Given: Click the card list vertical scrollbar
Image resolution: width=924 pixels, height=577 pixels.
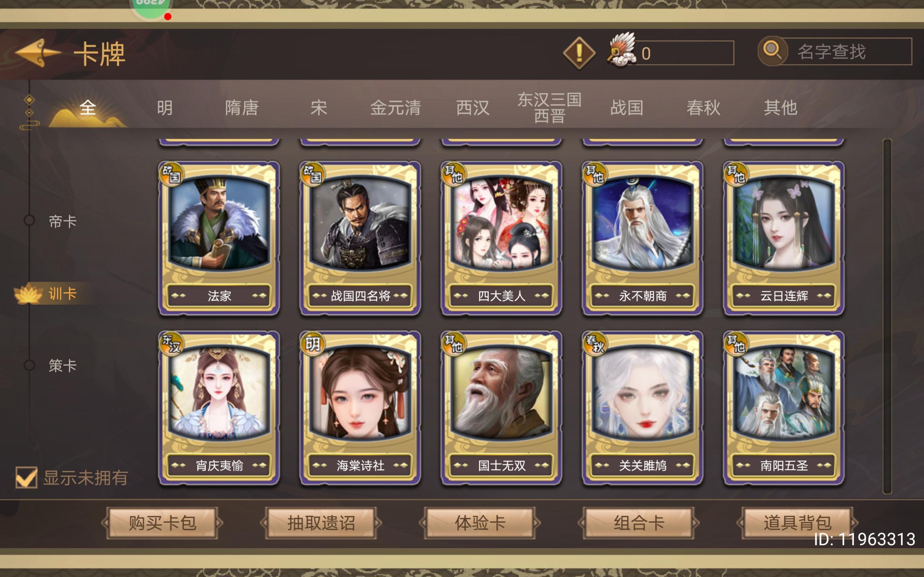Looking at the screenshot, I should point(887,316).
